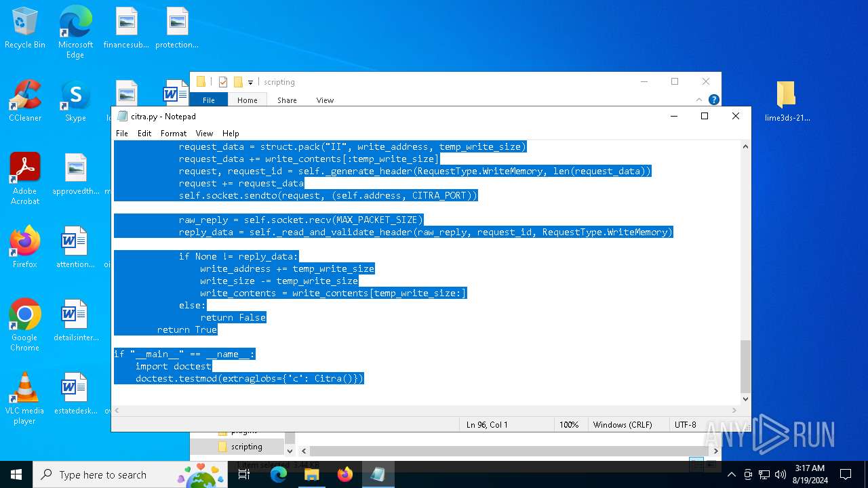The height and width of the screenshot is (488, 868).
Task: Open Adobe Acrobat shortcut
Action: (25, 179)
